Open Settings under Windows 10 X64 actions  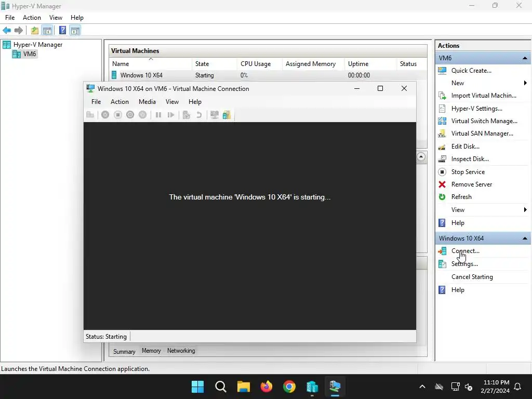464,264
